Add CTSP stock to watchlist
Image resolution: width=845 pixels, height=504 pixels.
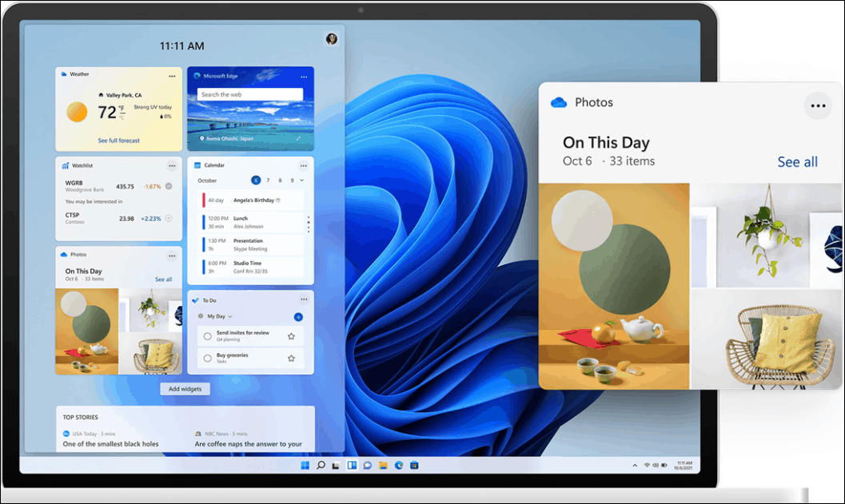click(x=169, y=218)
